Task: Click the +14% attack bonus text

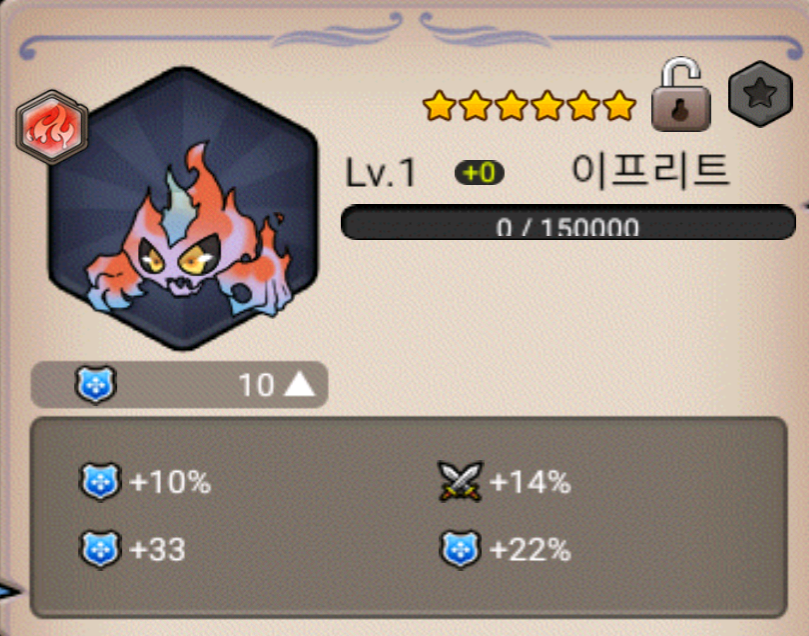Action: [530, 482]
